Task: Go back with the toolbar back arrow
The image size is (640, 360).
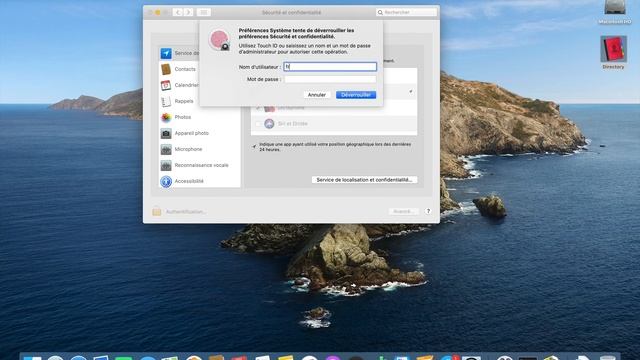Action: point(178,12)
